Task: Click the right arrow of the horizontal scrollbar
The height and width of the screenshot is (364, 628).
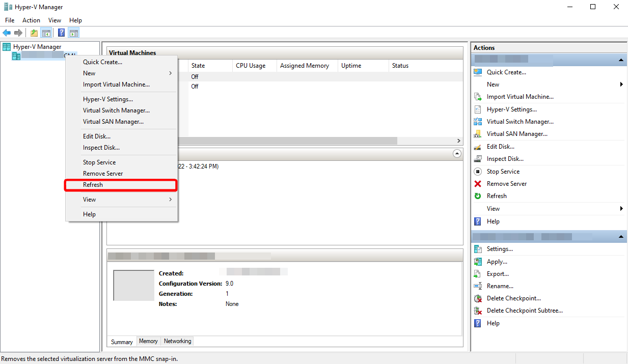Action: coord(458,141)
